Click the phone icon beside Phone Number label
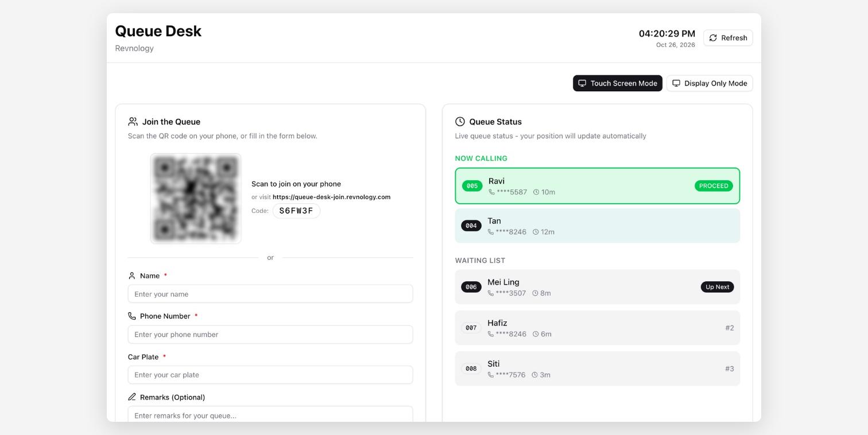This screenshot has width=868, height=435. click(132, 316)
